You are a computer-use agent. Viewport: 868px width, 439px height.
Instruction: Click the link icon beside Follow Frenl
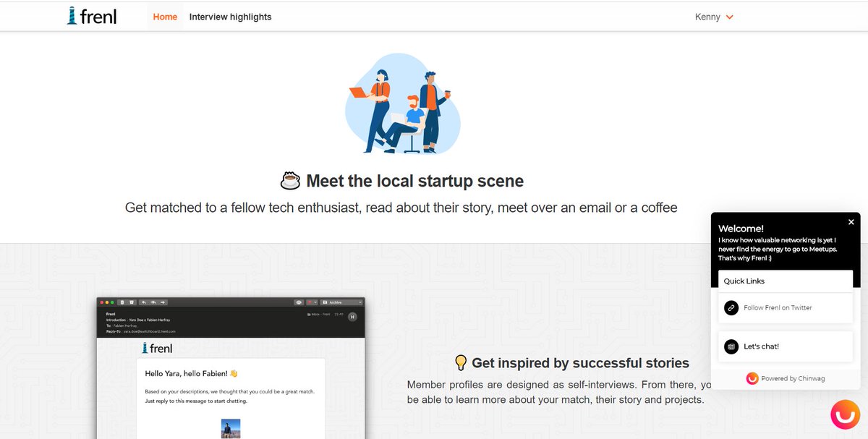click(731, 307)
